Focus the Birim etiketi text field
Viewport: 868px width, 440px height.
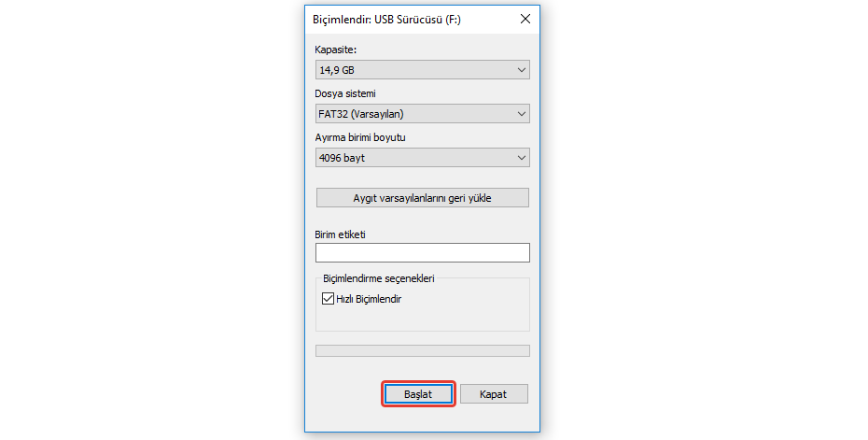point(422,253)
